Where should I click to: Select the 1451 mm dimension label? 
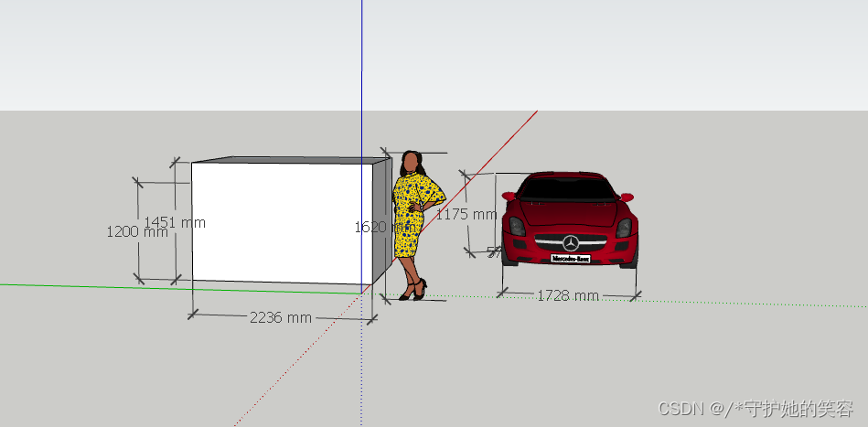pyautogui.click(x=175, y=222)
